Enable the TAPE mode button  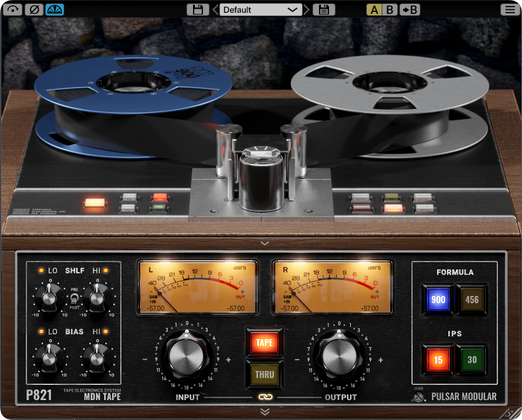(265, 343)
